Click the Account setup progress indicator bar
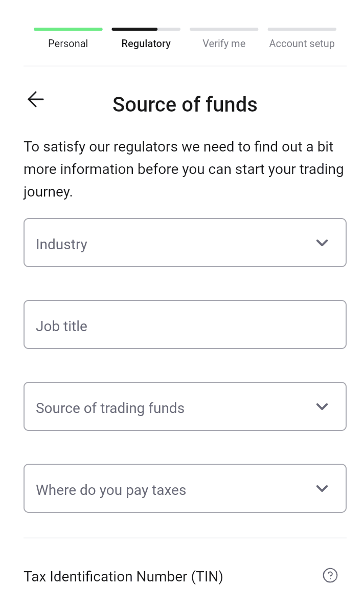This screenshot has height=606, width=364. point(302,29)
